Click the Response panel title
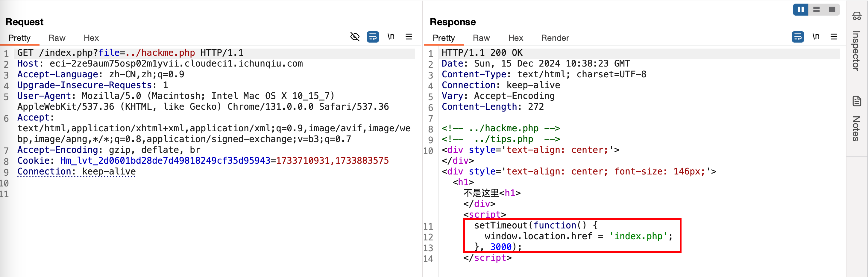This screenshot has height=277, width=868. coord(453,22)
